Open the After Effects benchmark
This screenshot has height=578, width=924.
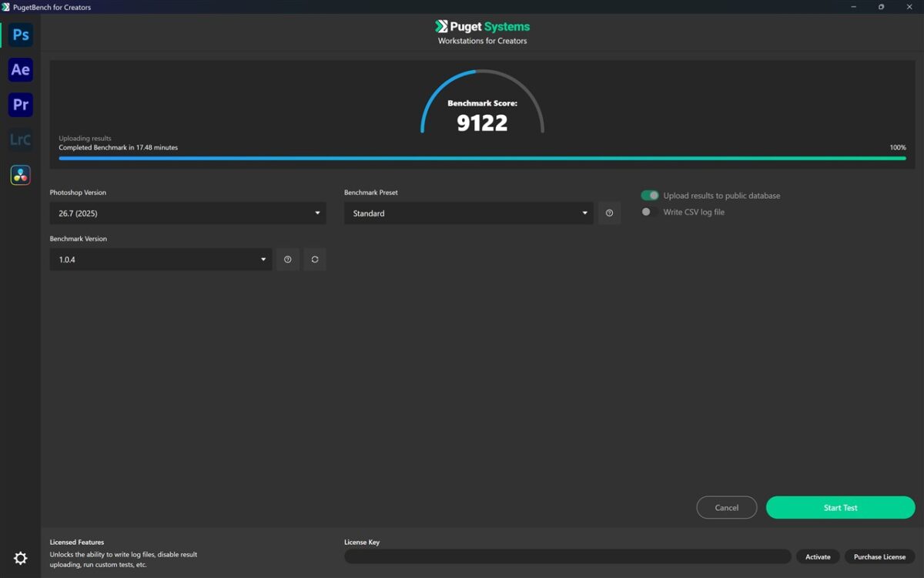pos(21,70)
